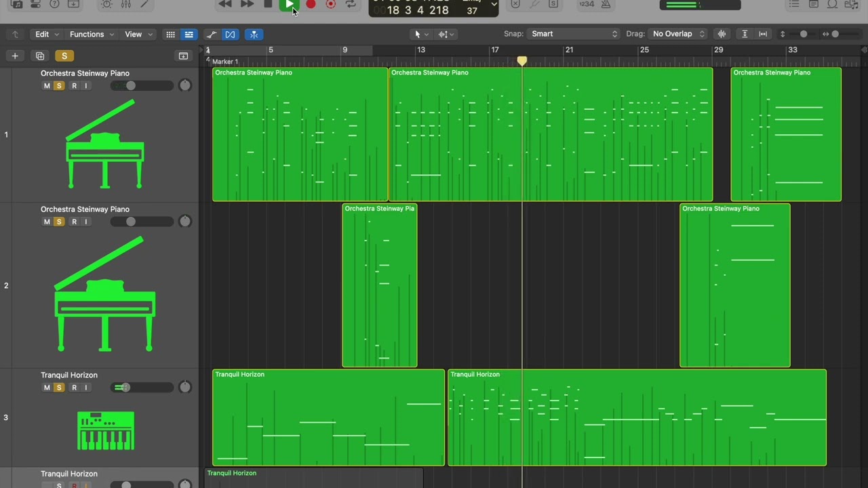Select the Marker 1 label in the ruler

pyautogui.click(x=225, y=62)
